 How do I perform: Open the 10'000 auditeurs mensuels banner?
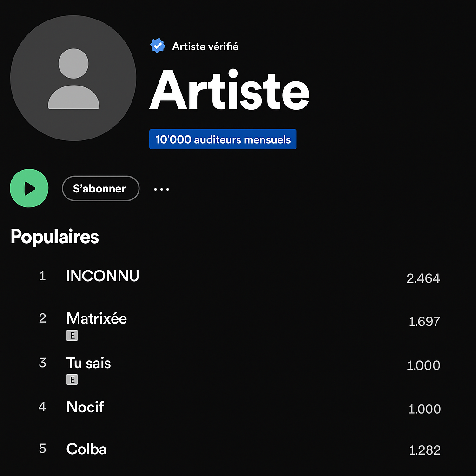tap(223, 139)
